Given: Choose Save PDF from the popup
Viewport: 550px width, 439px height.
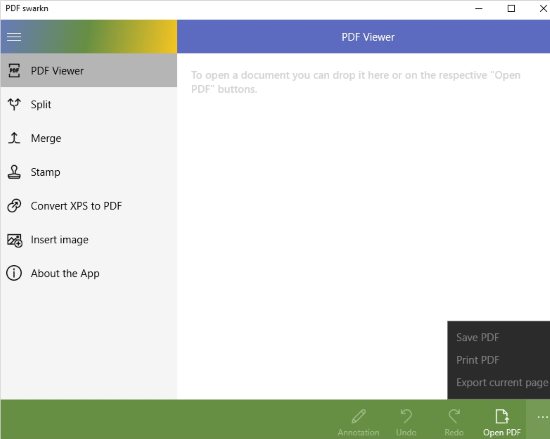Looking at the screenshot, I should tap(477, 337).
